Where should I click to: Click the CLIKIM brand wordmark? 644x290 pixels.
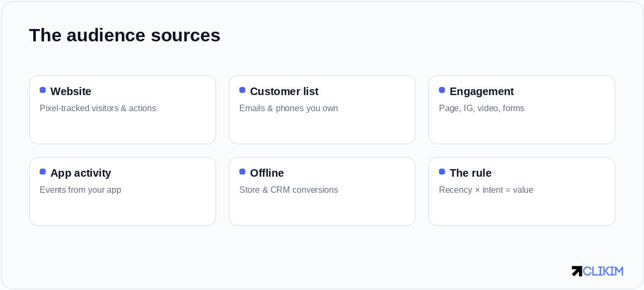[603, 271]
